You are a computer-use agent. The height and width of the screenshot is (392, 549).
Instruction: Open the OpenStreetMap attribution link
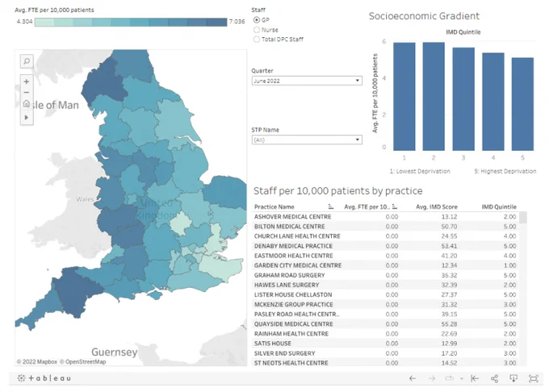[82, 361]
